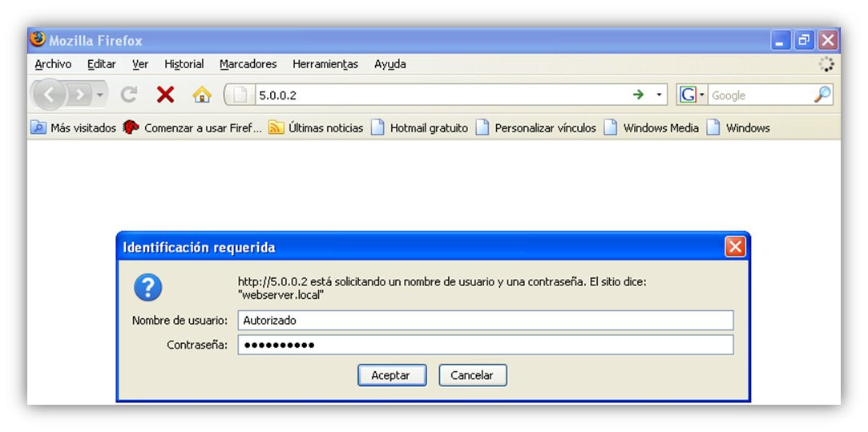Click the Nombre de usuario field

(x=486, y=320)
